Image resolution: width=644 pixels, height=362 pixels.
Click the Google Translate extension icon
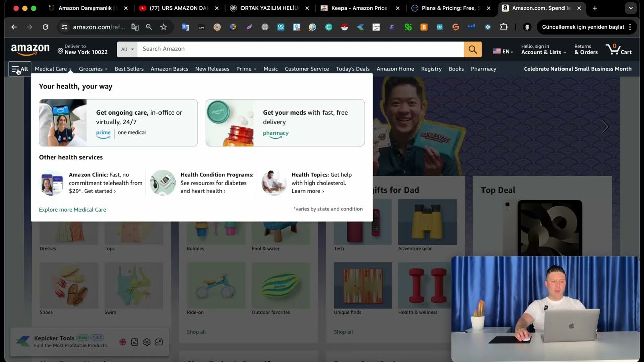click(x=185, y=27)
